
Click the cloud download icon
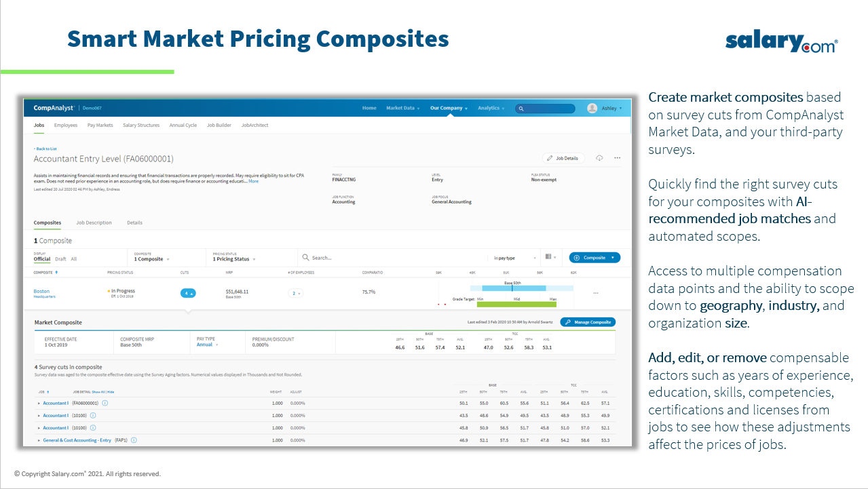click(x=599, y=158)
